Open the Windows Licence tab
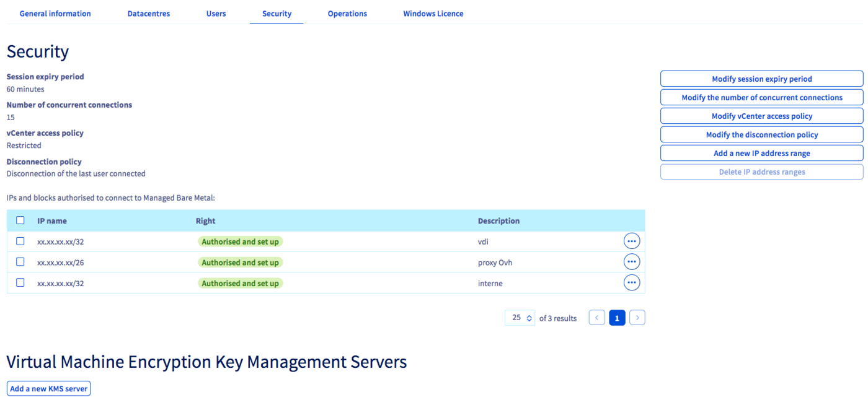 [433, 13]
